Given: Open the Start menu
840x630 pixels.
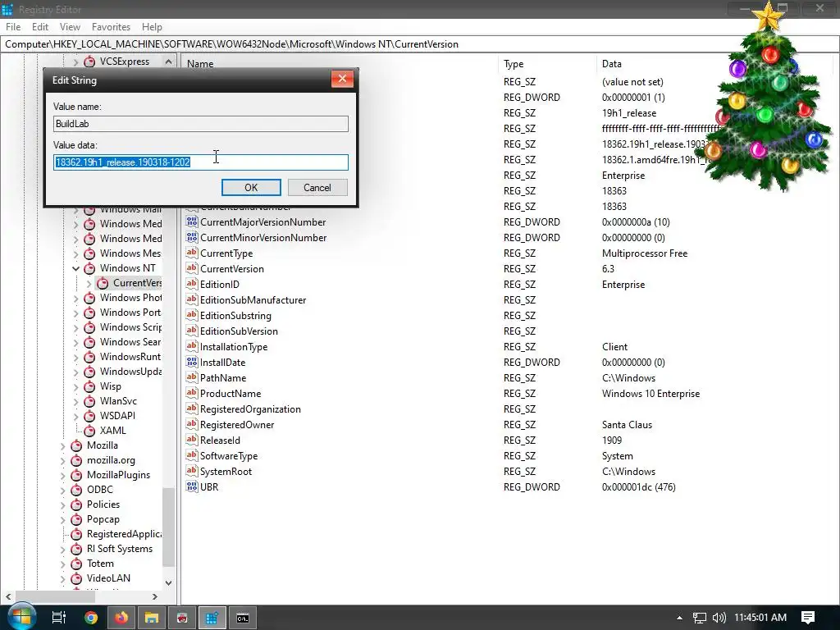Looking at the screenshot, I should coord(21,617).
